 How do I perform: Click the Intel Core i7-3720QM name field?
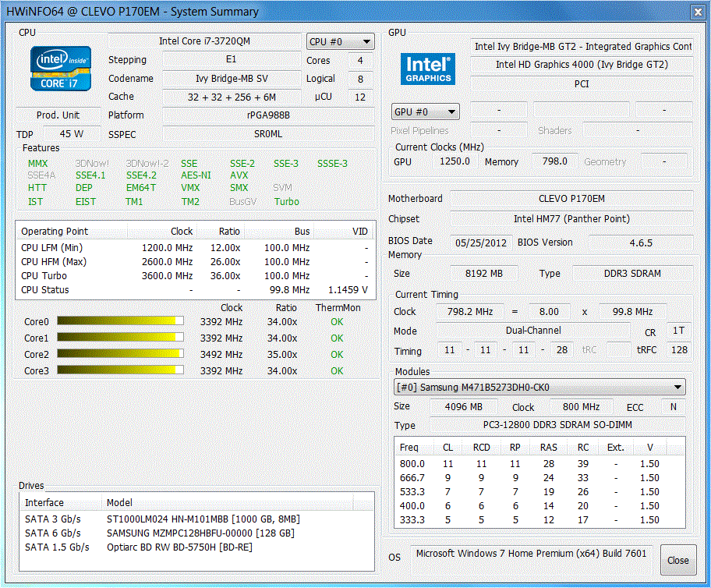point(204,41)
